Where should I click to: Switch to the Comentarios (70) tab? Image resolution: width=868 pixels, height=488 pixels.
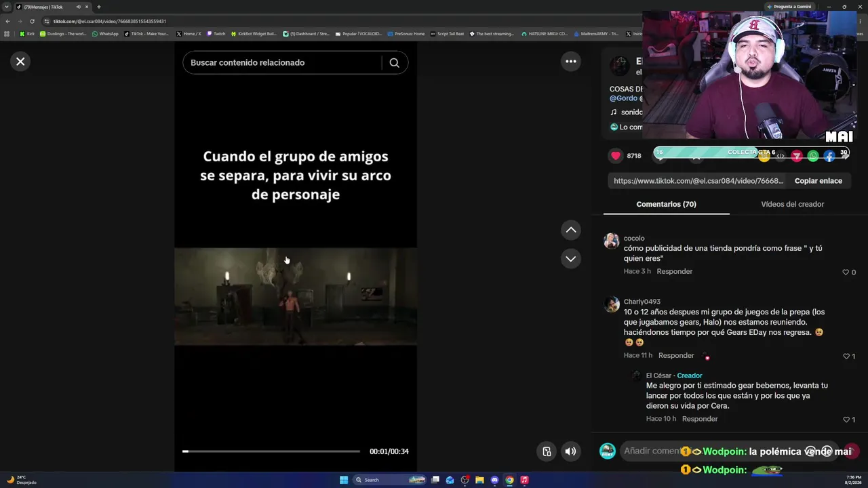click(x=667, y=204)
